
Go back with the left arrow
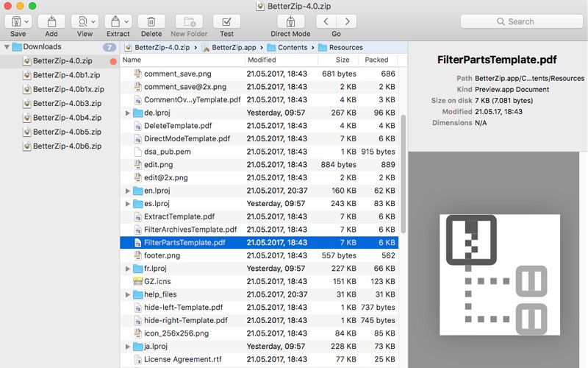pos(326,22)
